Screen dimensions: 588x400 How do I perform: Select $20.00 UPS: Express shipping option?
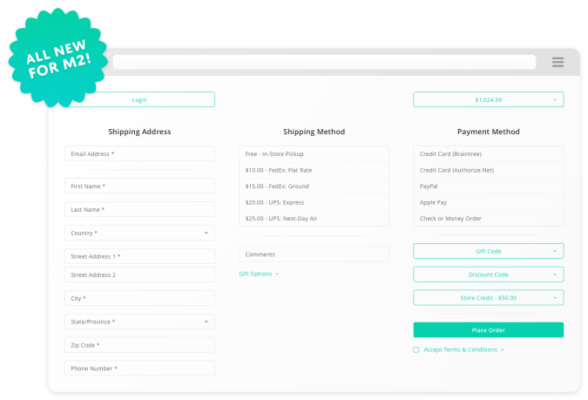[x=314, y=202]
